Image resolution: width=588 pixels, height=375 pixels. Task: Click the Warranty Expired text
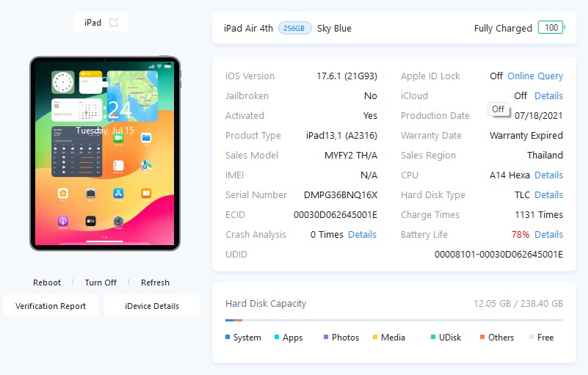526,136
